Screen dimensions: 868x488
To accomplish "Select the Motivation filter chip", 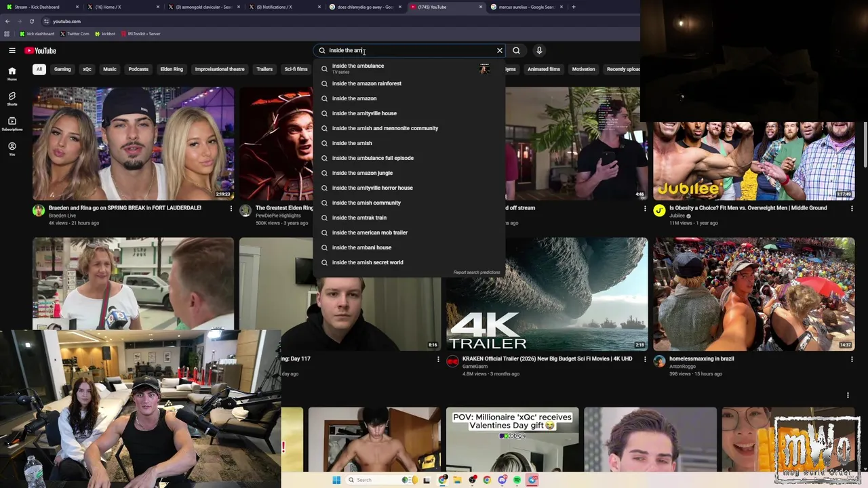I will pyautogui.click(x=583, y=69).
